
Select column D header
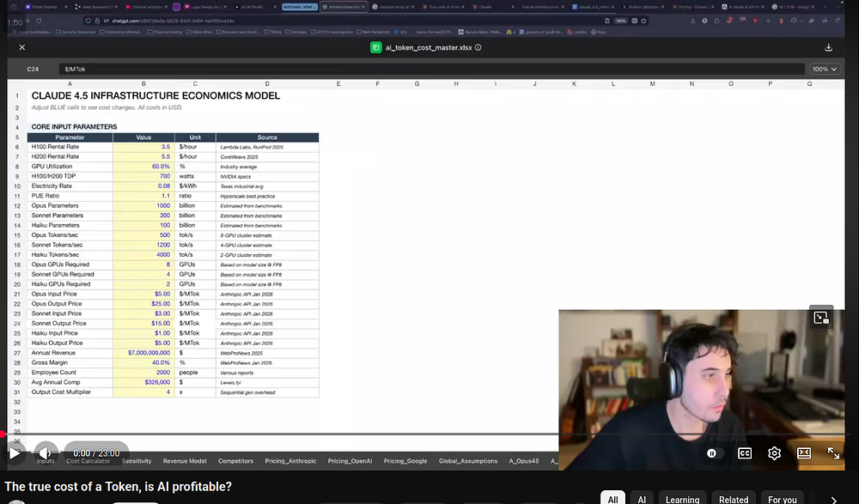(x=267, y=84)
